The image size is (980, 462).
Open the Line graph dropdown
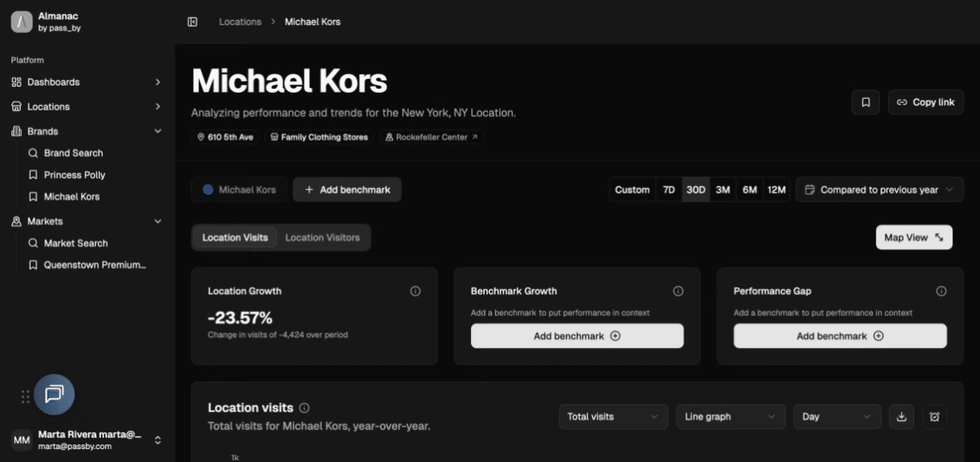pyautogui.click(x=730, y=417)
